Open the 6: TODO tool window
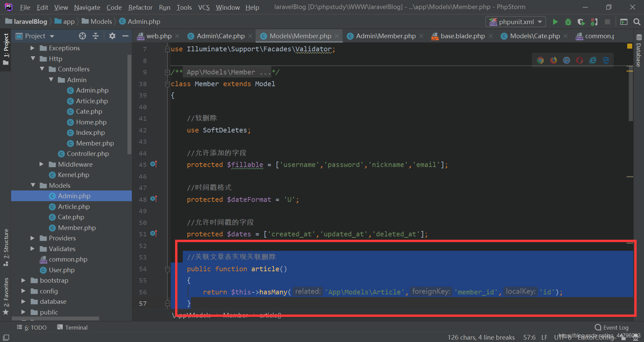The width and height of the screenshot is (644, 342). coord(32,328)
